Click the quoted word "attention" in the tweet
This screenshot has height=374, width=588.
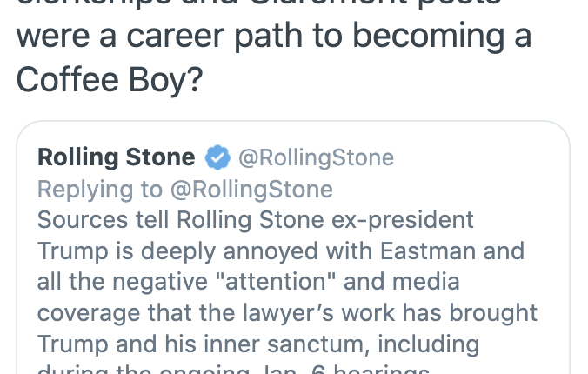tap(276, 281)
